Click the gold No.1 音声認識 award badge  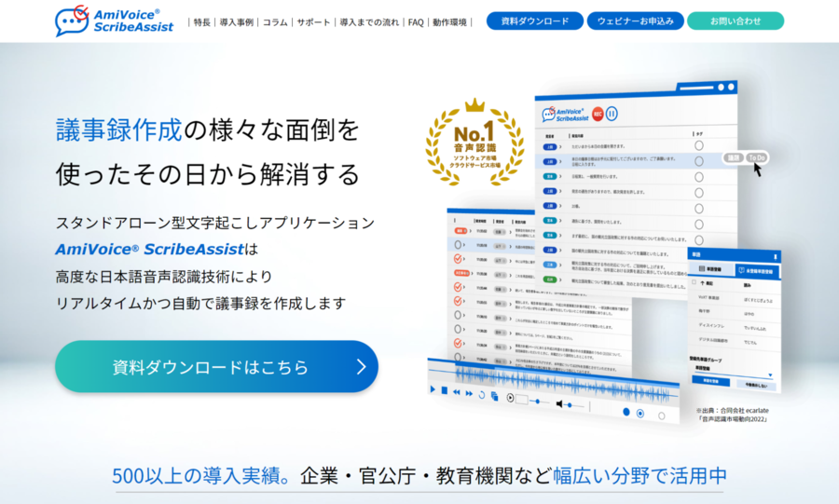475,142
